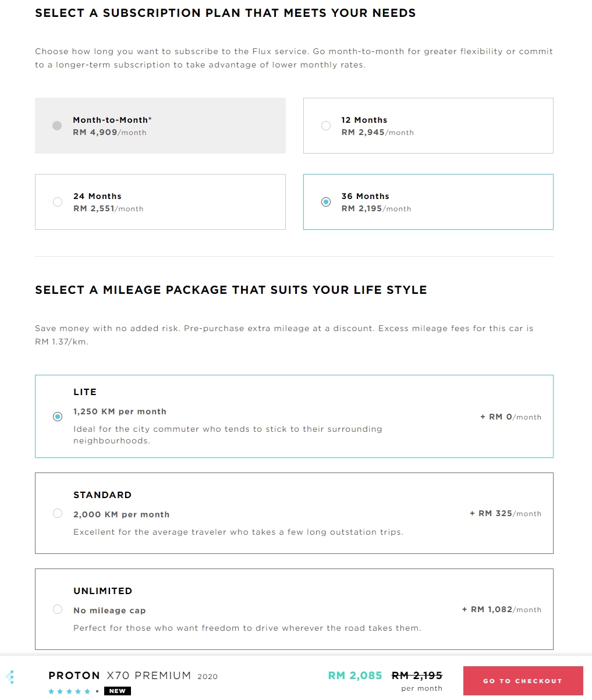Image resolution: width=592 pixels, height=700 pixels.
Task: Click the black NEW badge
Action: click(x=118, y=691)
